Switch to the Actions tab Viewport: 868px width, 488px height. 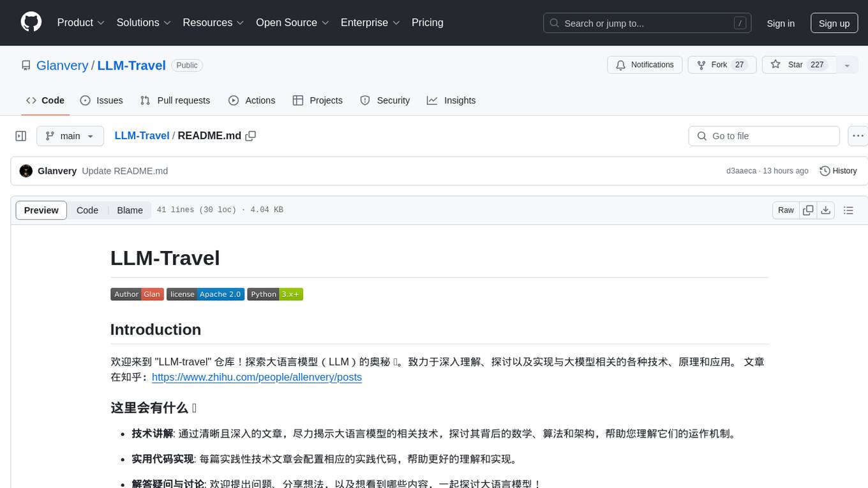252,100
